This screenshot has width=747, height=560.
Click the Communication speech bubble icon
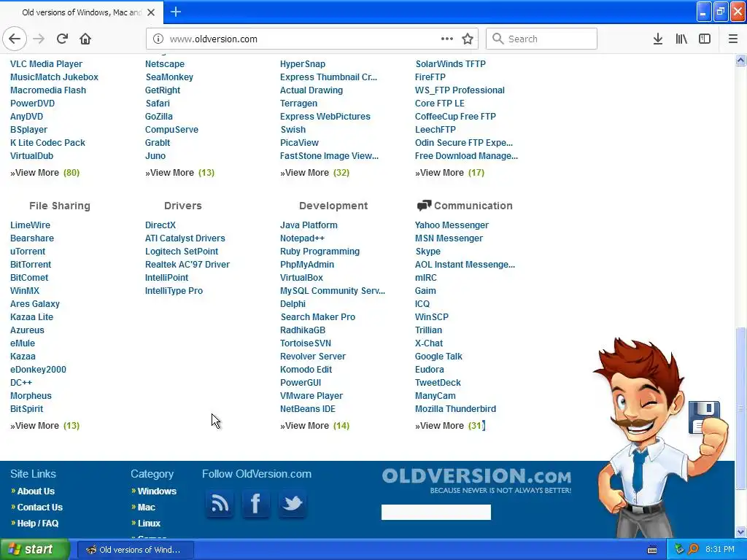424,206
